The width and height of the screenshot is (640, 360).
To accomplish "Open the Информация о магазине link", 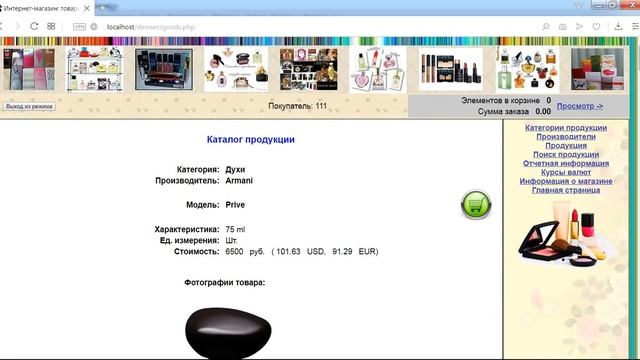I will [566, 181].
